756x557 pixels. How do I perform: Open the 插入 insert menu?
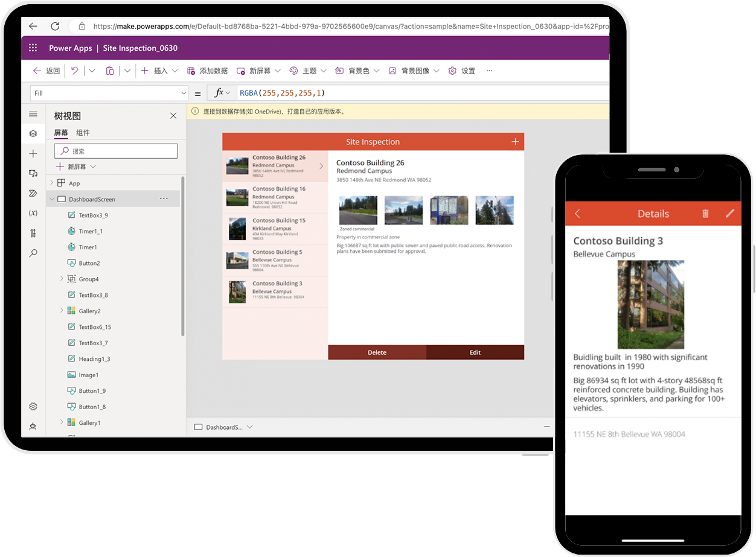[159, 71]
